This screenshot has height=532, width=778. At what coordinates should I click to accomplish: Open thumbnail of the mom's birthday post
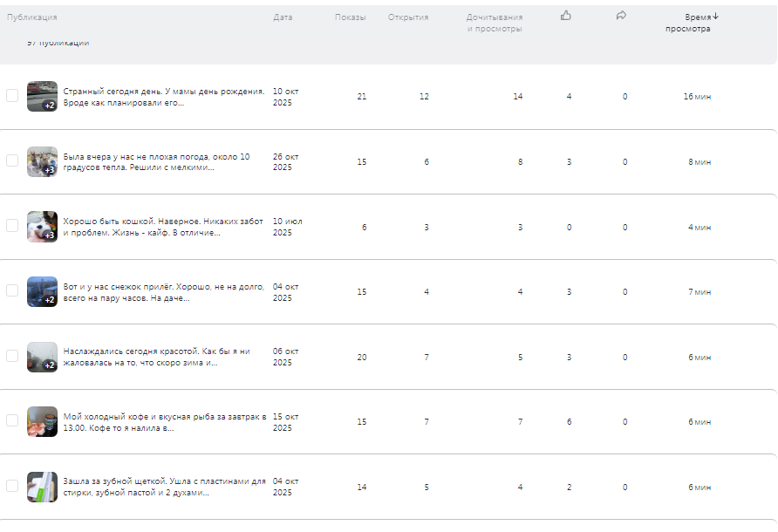(42, 97)
